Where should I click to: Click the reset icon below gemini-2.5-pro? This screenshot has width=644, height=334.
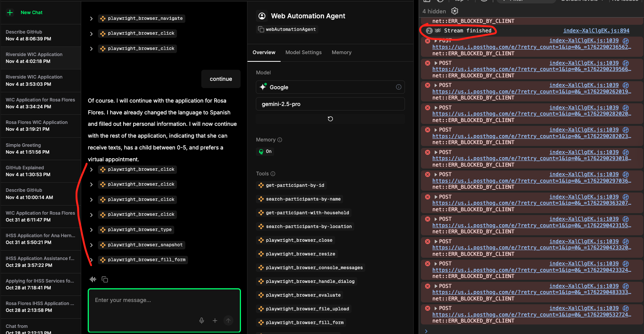pyautogui.click(x=330, y=119)
